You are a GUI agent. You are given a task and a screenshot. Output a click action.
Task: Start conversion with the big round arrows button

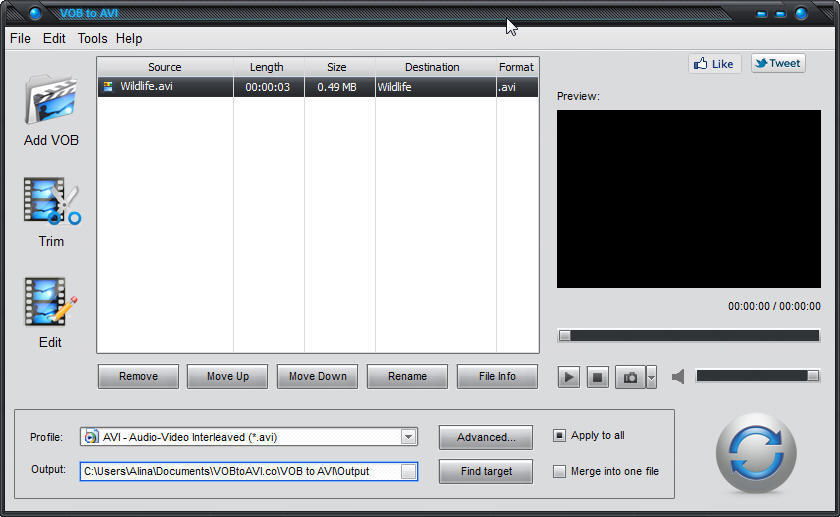point(756,453)
